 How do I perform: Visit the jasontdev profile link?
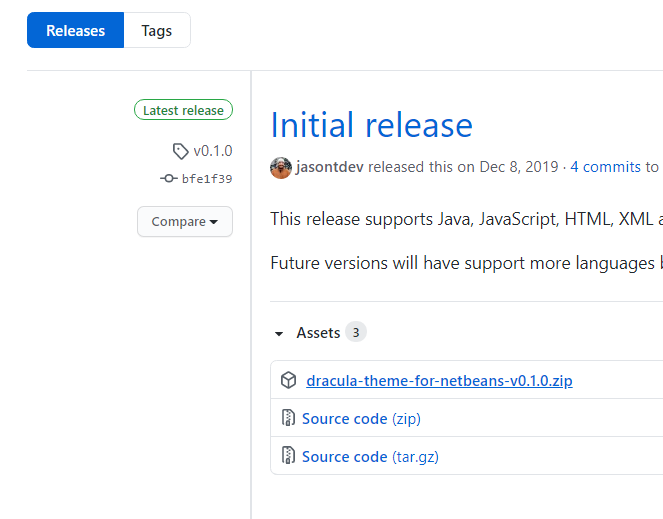pyautogui.click(x=330, y=167)
